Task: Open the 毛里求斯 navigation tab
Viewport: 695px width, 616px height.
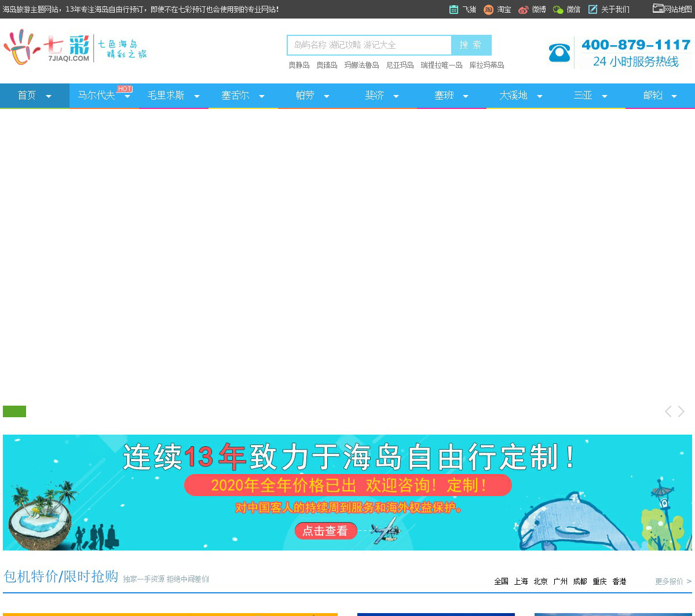Action: (174, 96)
